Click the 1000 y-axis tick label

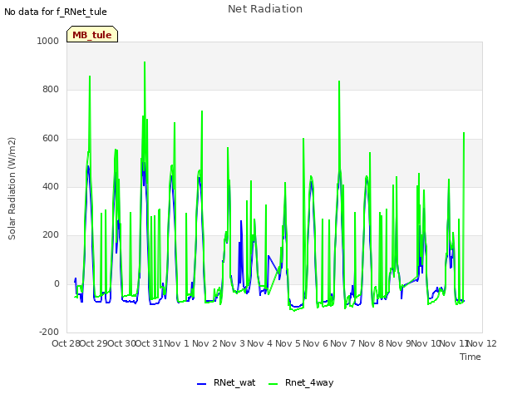click(48, 41)
